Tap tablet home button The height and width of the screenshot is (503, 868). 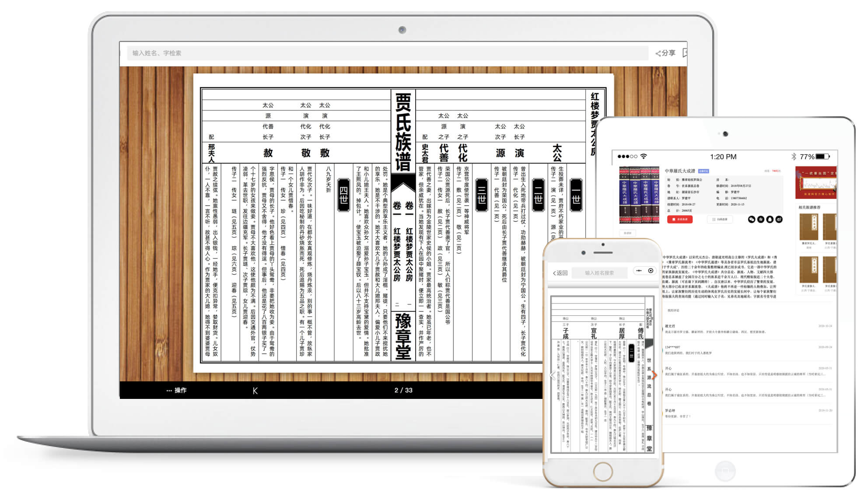click(725, 471)
